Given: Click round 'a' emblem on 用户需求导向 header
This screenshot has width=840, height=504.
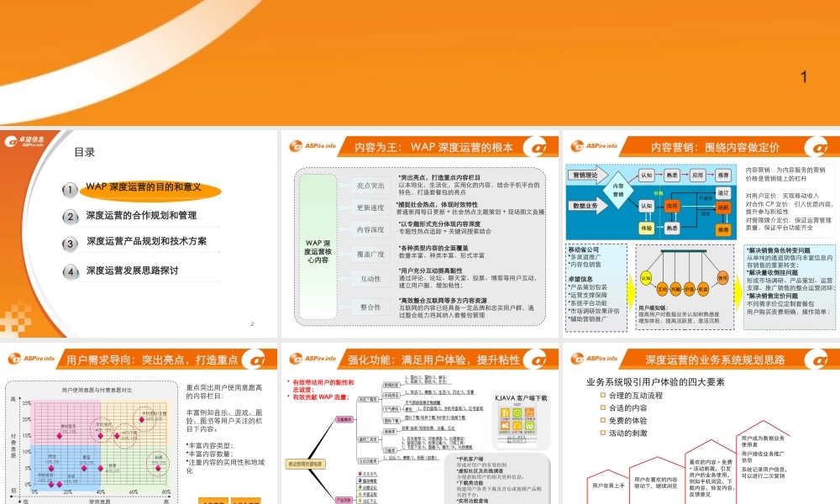Looking at the screenshot, I should (x=254, y=360).
